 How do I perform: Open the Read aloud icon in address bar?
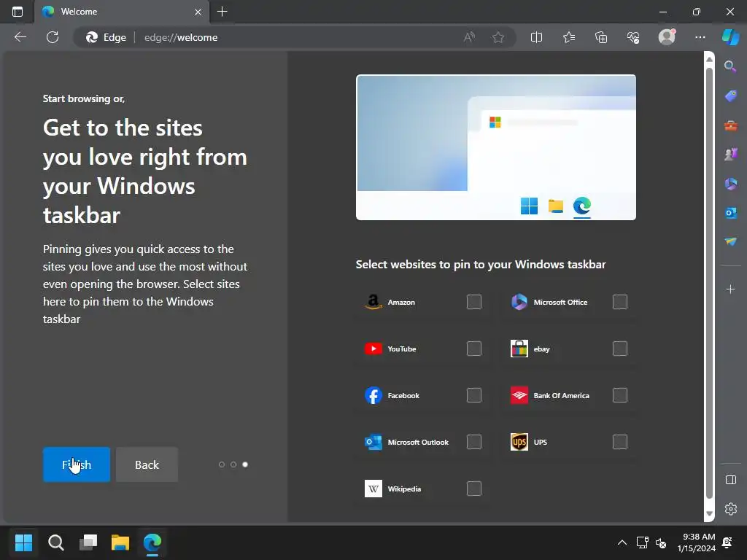pyautogui.click(x=469, y=37)
